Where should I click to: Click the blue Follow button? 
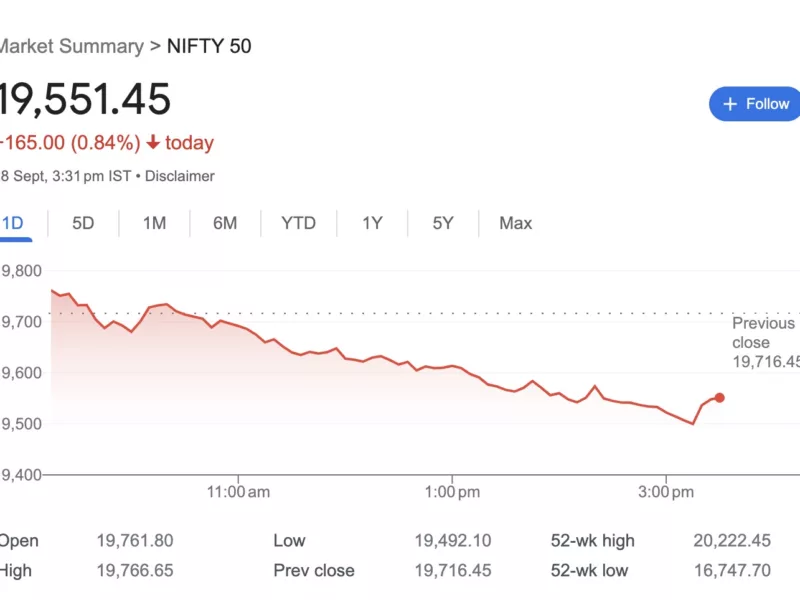(x=756, y=104)
